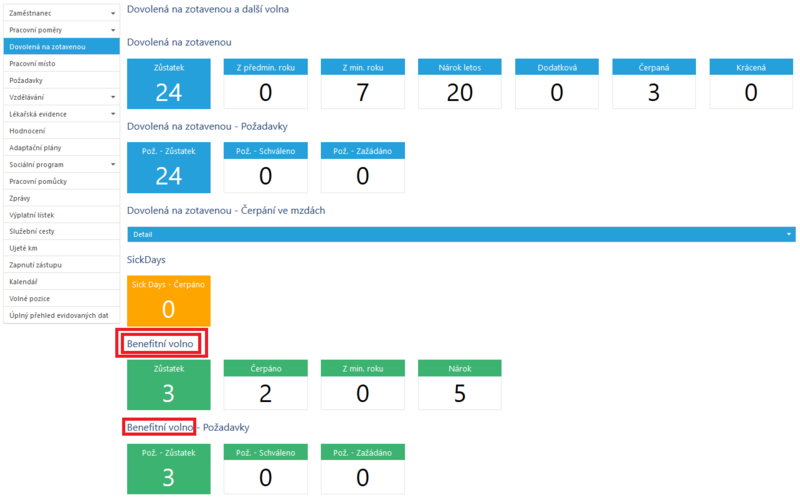Click the orange Sick Days - Čerpáno tile

(x=168, y=301)
